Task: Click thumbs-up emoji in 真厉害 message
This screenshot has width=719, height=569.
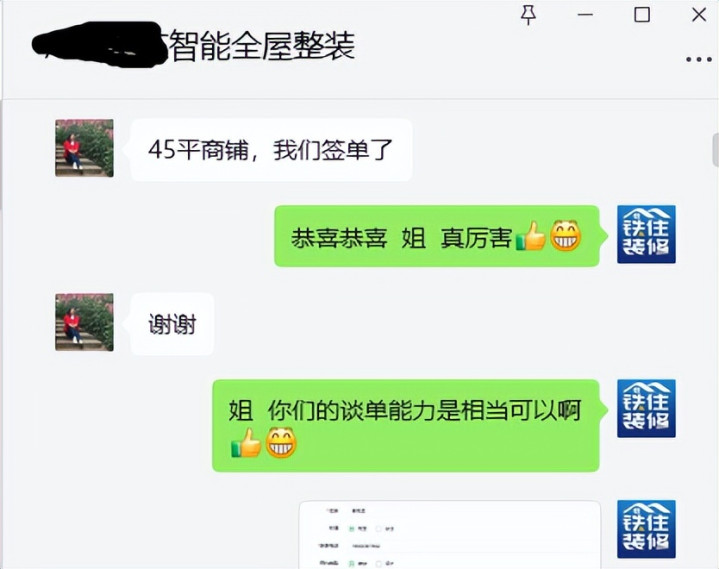Action: (531, 237)
